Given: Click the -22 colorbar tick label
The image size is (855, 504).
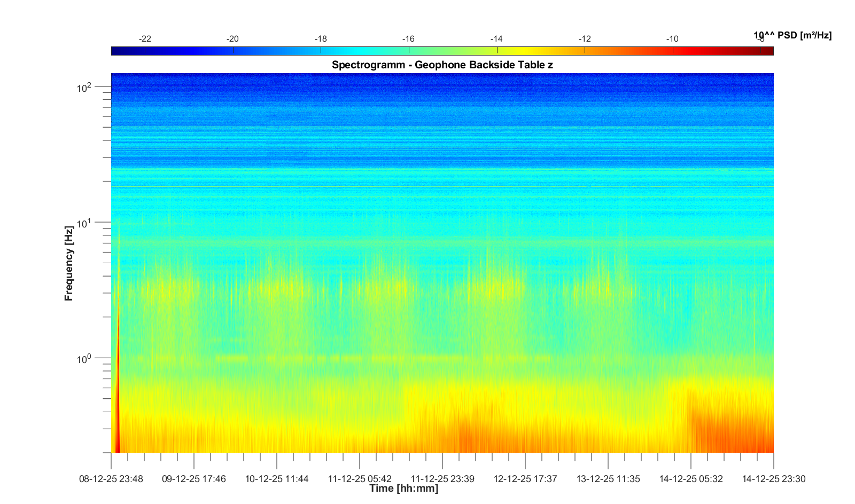Looking at the screenshot, I should pos(145,39).
